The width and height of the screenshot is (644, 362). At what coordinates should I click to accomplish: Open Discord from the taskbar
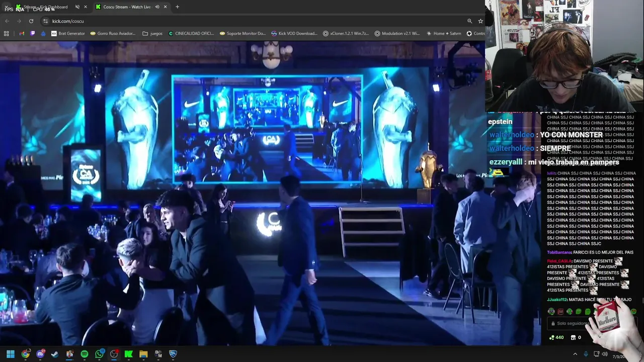(x=40, y=354)
